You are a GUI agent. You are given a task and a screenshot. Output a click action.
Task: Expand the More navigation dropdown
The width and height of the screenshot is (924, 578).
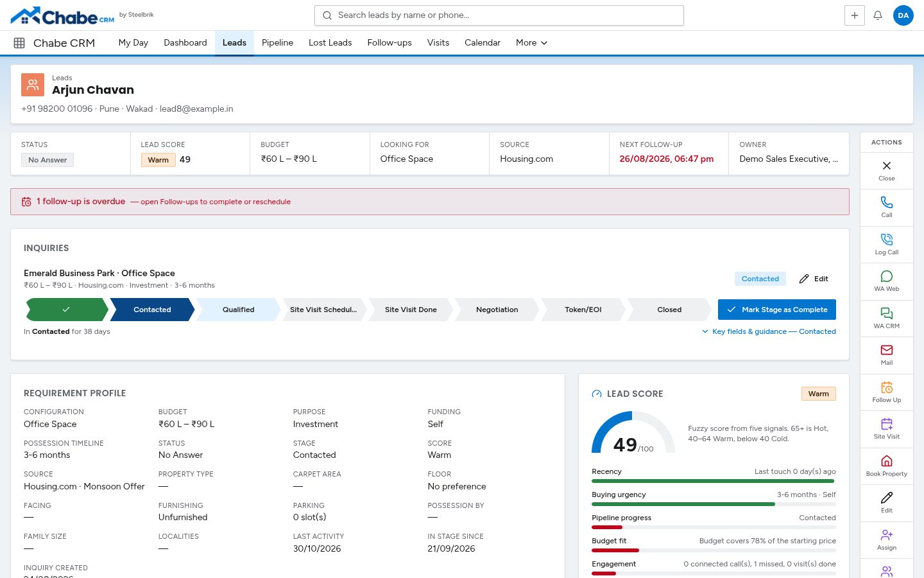pos(531,43)
